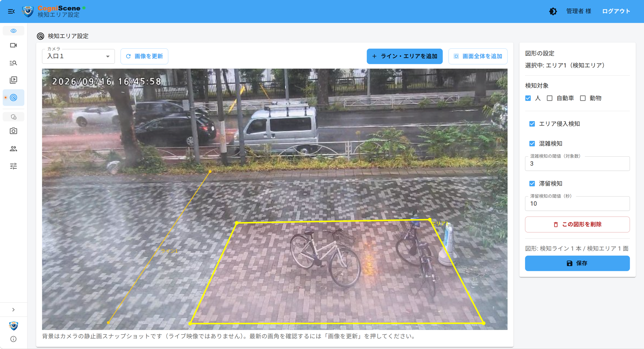Edit 滞留検知の閾値 seconds input field

pyautogui.click(x=577, y=204)
